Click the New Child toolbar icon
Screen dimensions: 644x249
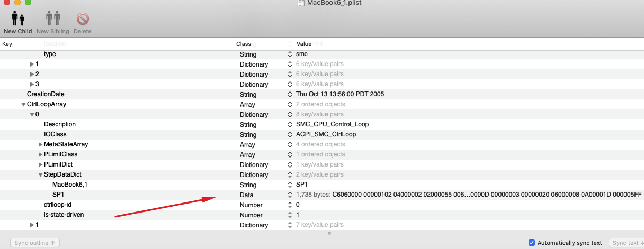[x=17, y=20]
